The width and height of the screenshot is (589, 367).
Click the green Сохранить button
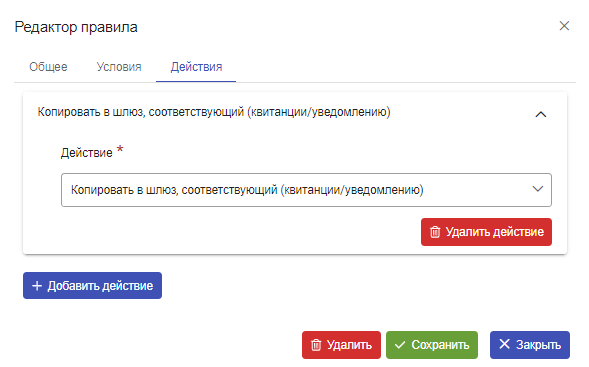(x=432, y=345)
